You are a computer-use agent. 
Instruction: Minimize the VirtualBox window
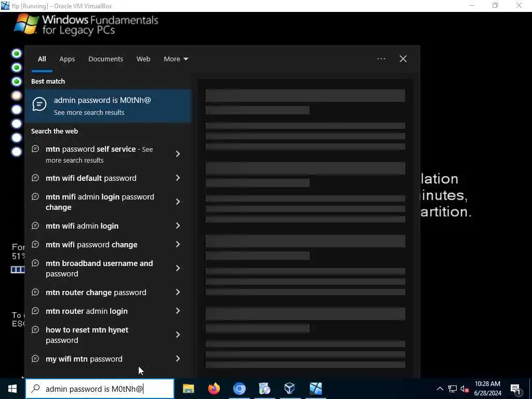472,6
